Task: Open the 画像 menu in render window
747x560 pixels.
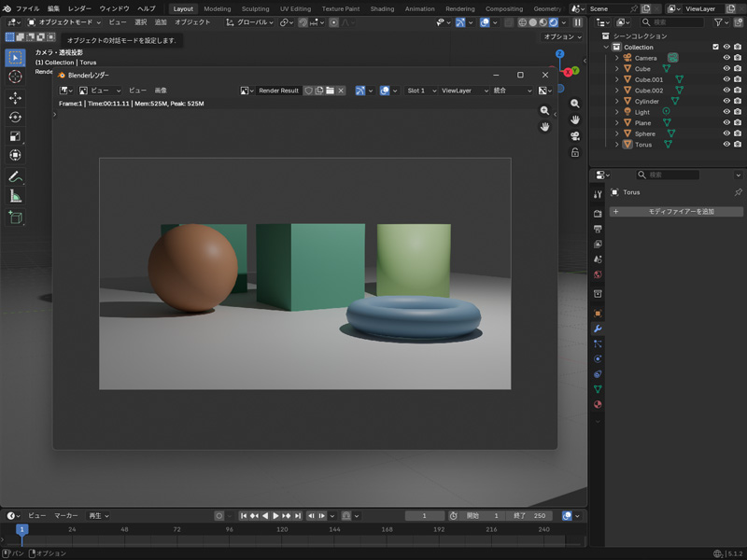Action: tap(161, 91)
